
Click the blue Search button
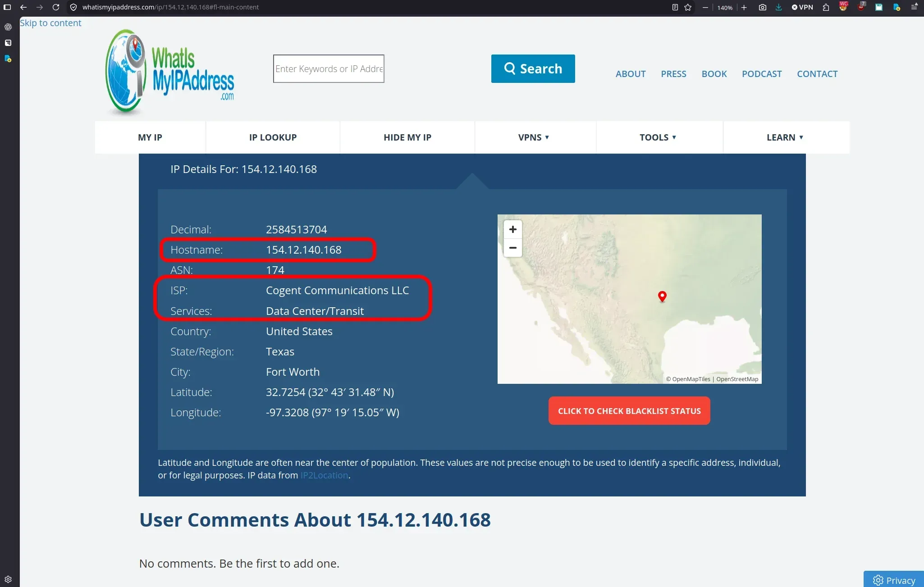(533, 68)
